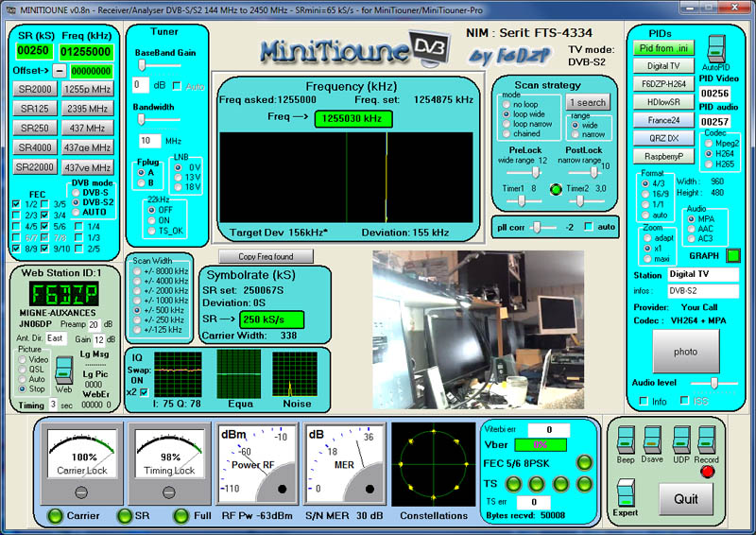756x535 pixels.
Task: Select the France24 PID preset
Action: [x=664, y=120]
